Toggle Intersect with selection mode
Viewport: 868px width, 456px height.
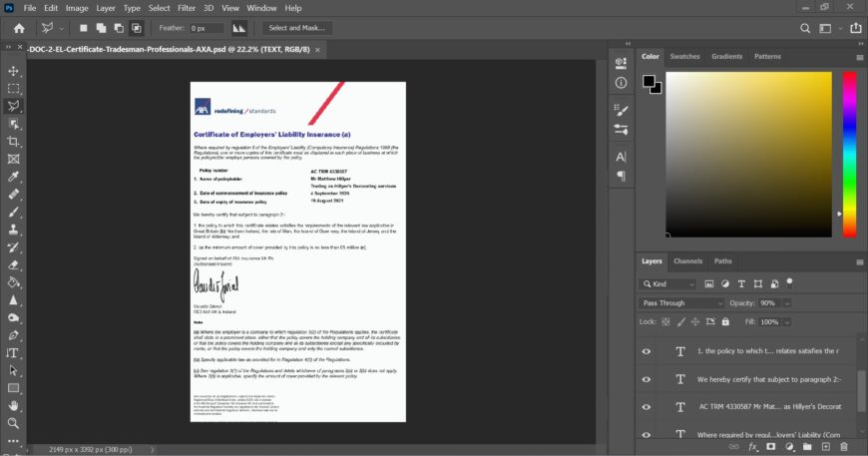tap(136, 28)
